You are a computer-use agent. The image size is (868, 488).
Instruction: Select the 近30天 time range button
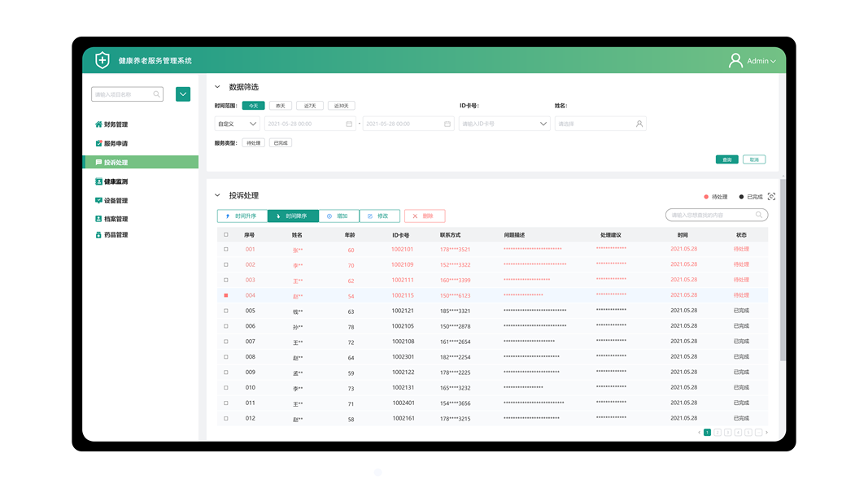(342, 106)
